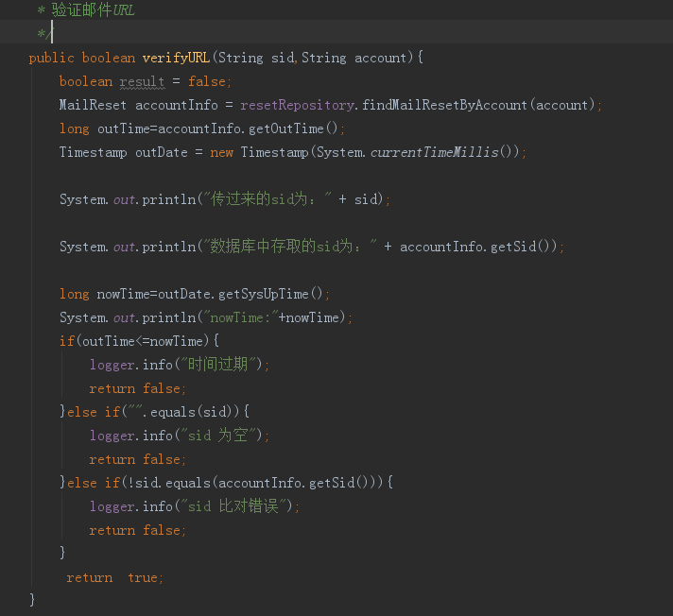
Task: Click the nowTime variable in long declaration
Action: click(x=123, y=294)
